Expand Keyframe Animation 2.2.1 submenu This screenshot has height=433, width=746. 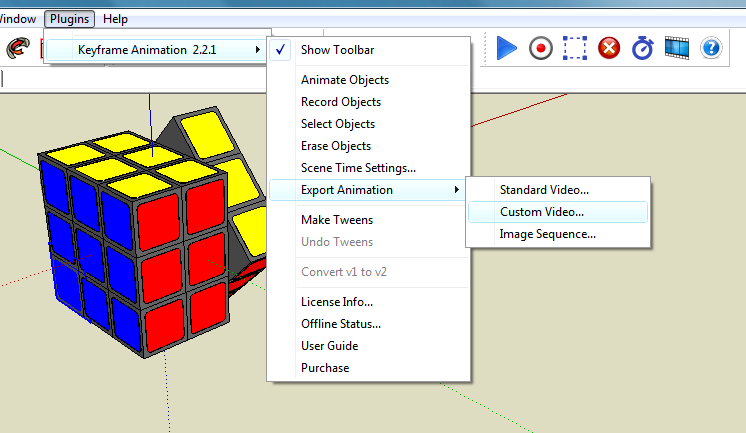coord(157,50)
